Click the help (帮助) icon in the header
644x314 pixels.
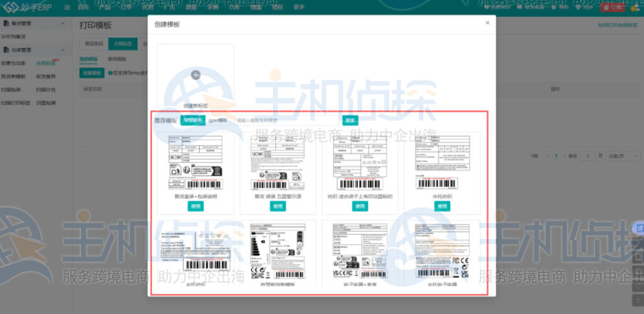[x=555, y=8]
